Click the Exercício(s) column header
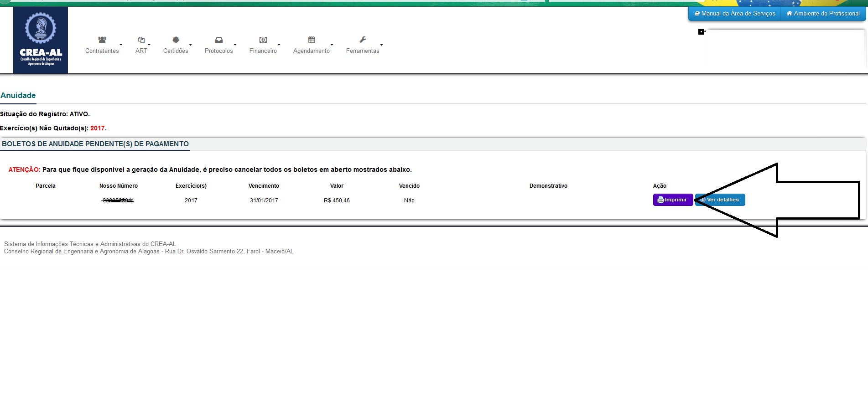This screenshot has height=406, width=868. pyautogui.click(x=191, y=186)
